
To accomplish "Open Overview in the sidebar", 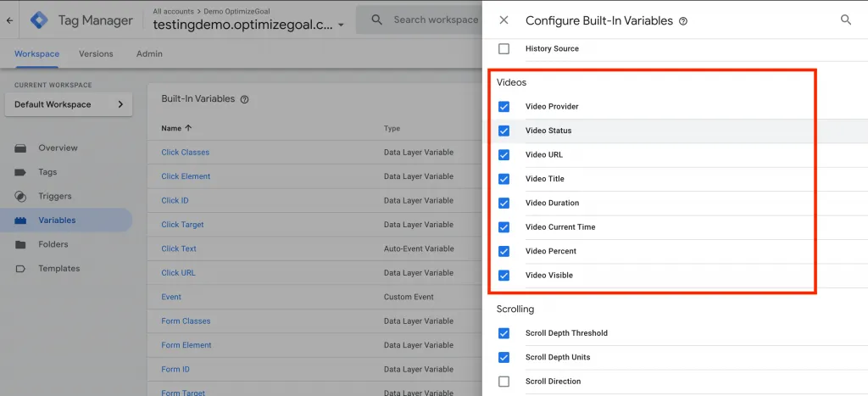I will [58, 148].
